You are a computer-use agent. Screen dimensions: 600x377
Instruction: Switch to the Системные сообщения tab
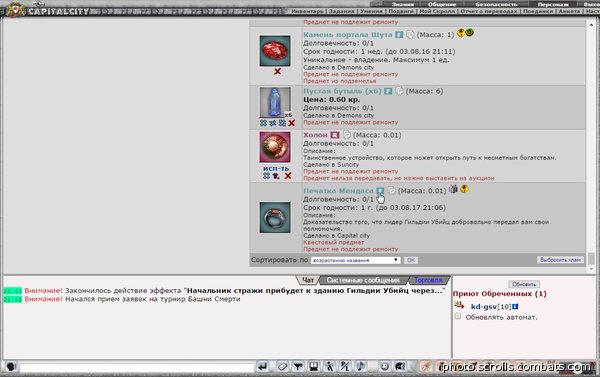point(363,280)
